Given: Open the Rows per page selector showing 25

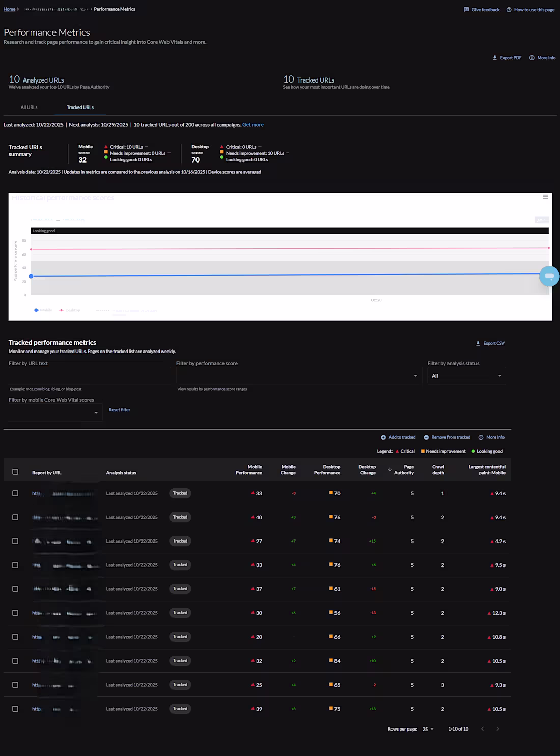Looking at the screenshot, I should point(427,728).
